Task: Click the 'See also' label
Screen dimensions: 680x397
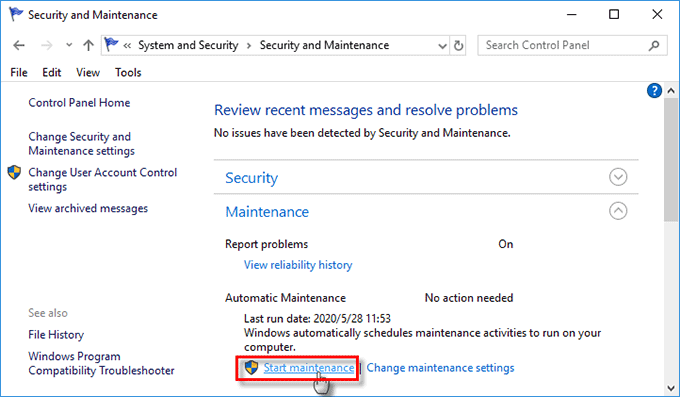Action: (x=48, y=313)
